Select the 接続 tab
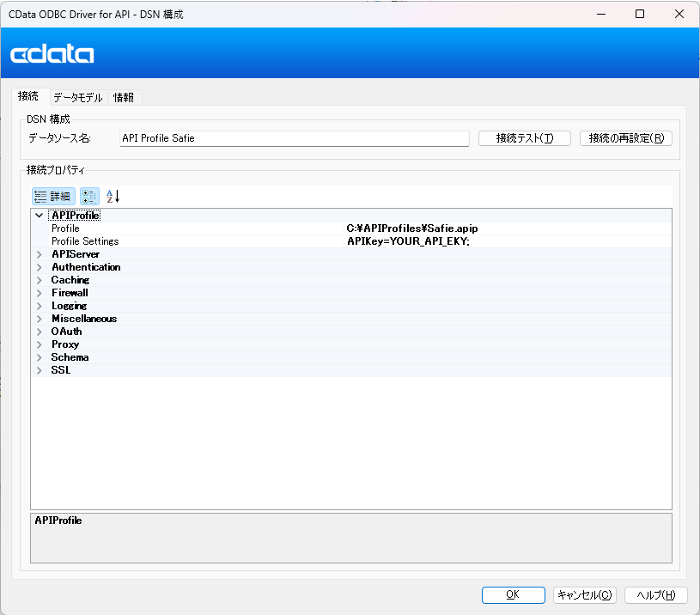 coord(28,96)
